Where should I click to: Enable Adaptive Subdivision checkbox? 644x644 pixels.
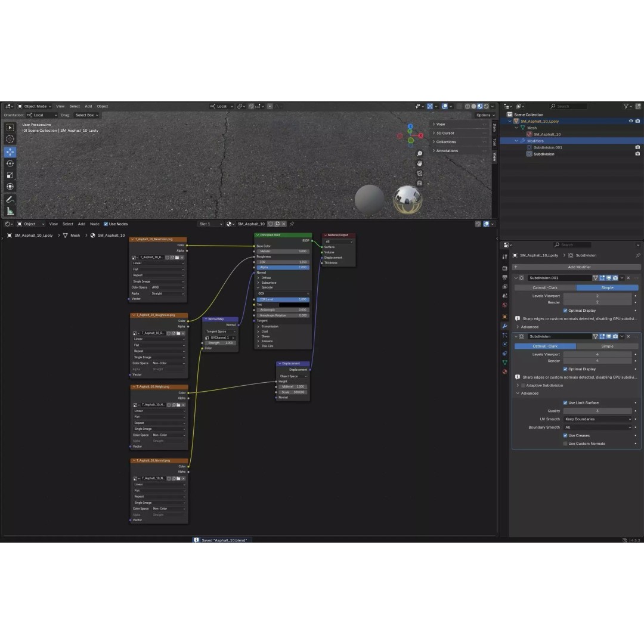point(523,386)
